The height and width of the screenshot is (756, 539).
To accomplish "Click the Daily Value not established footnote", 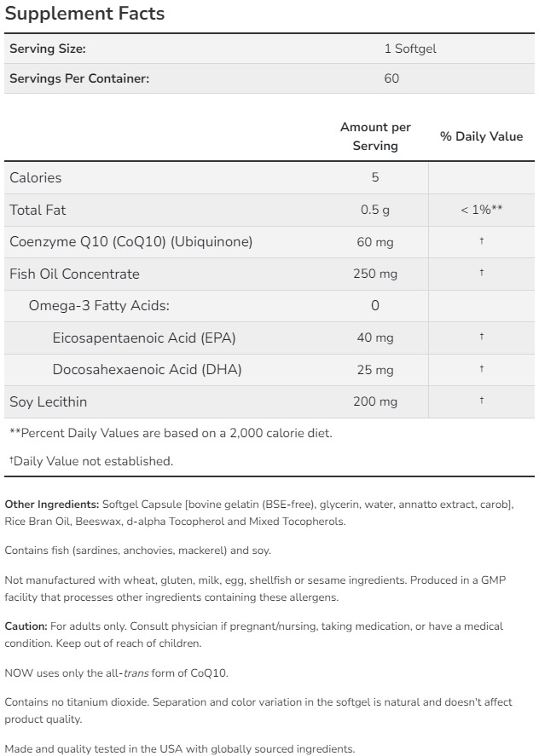I will (91, 461).
